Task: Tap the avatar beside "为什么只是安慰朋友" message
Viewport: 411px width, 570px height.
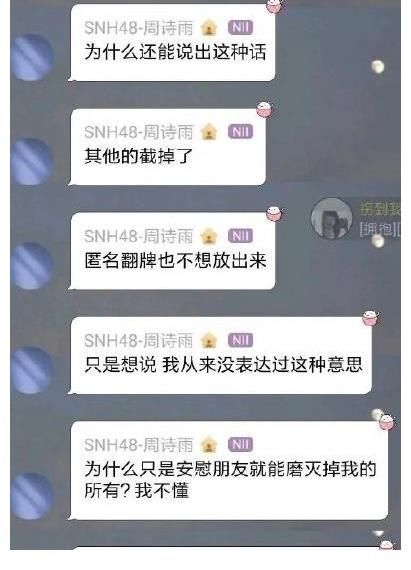Action: [32, 496]
